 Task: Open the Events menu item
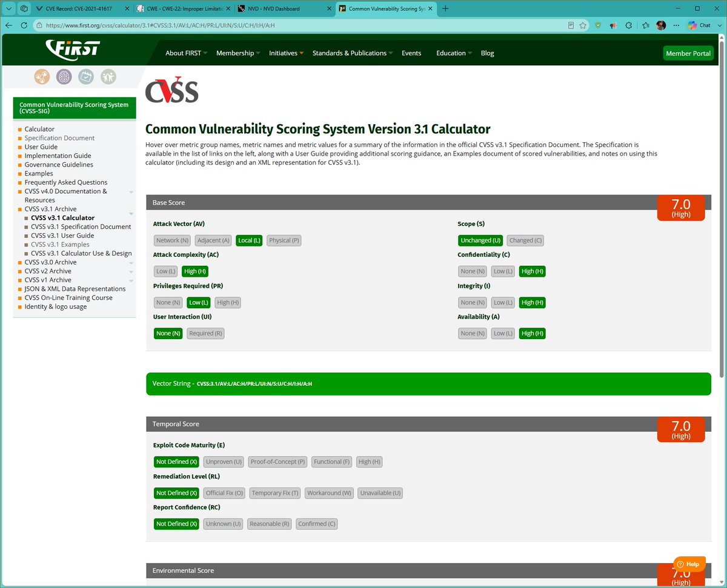[411, 53]
